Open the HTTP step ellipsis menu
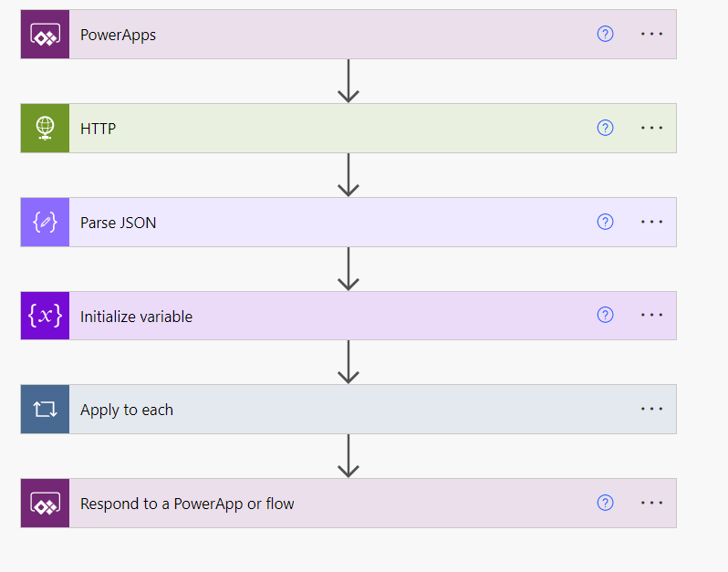Image resolution: width=728 pixels, height=572 pixels. pyautogui.click(x=651, y=128)
